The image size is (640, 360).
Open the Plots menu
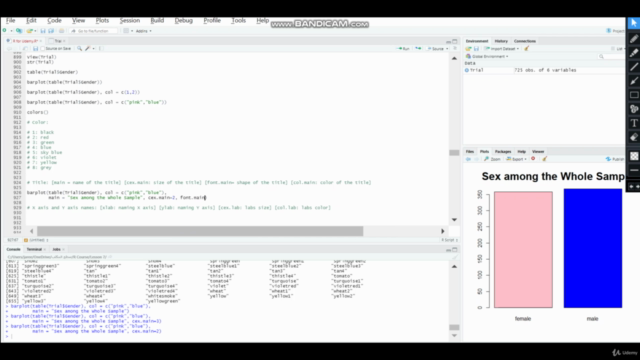click(102, 20)
